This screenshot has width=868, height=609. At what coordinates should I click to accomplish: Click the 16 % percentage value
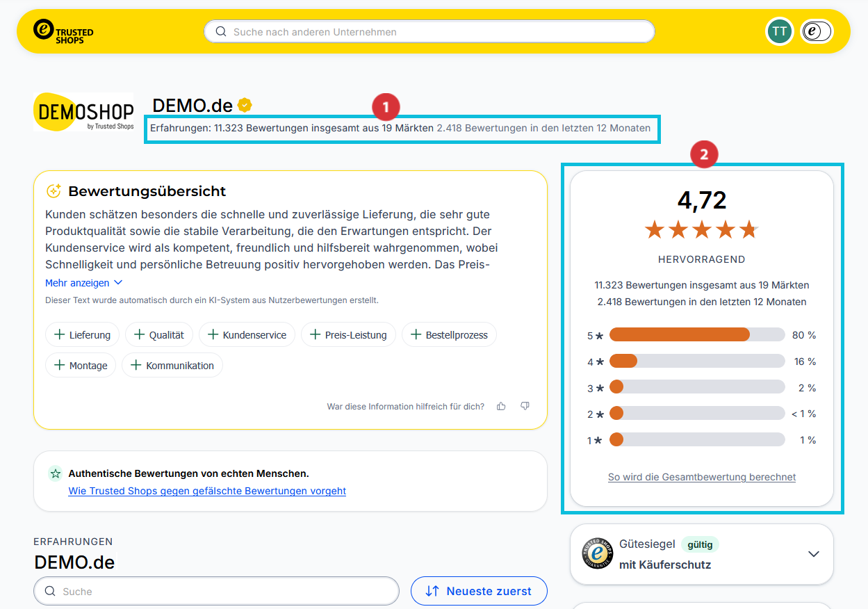point(805,362)
